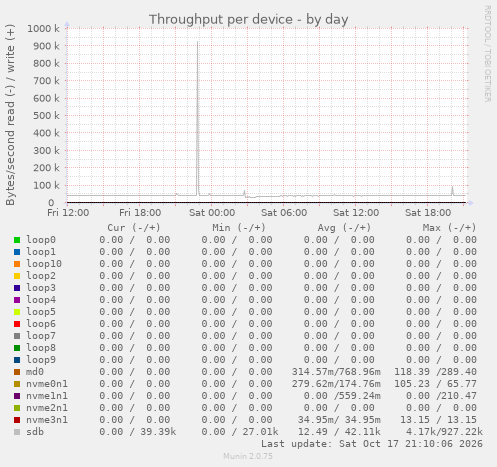Viewport: 497px width, 467px height.
Task: Click the 'loop8' legend label
Action: pyautogui.click(x=41, y=348)
